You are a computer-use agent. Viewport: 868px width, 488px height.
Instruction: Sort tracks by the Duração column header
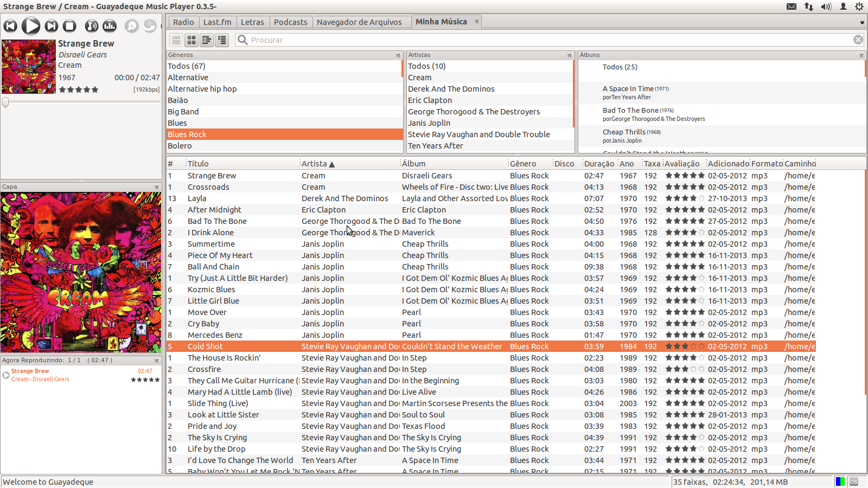click(x=599, y=164)
